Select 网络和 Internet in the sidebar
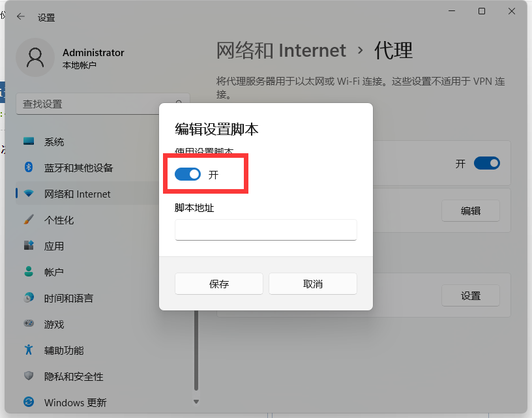The height and width of the screenshot is (418, 532). (77, 194)
